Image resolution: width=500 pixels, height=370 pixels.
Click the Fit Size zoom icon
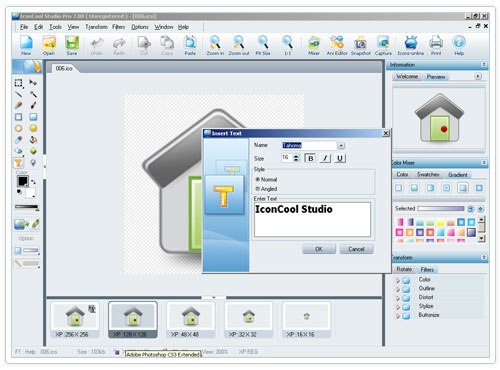(x=263, y=45)
